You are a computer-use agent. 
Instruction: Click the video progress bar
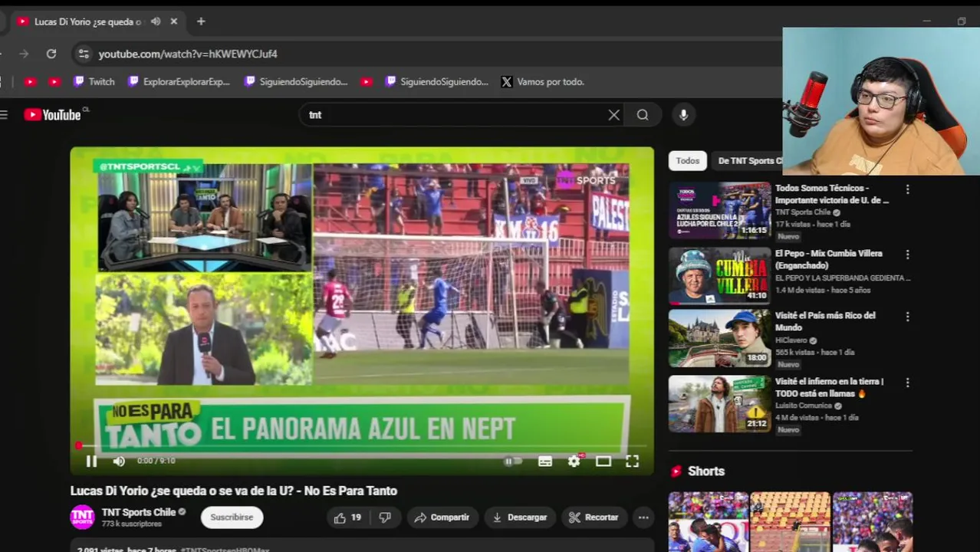362,445
